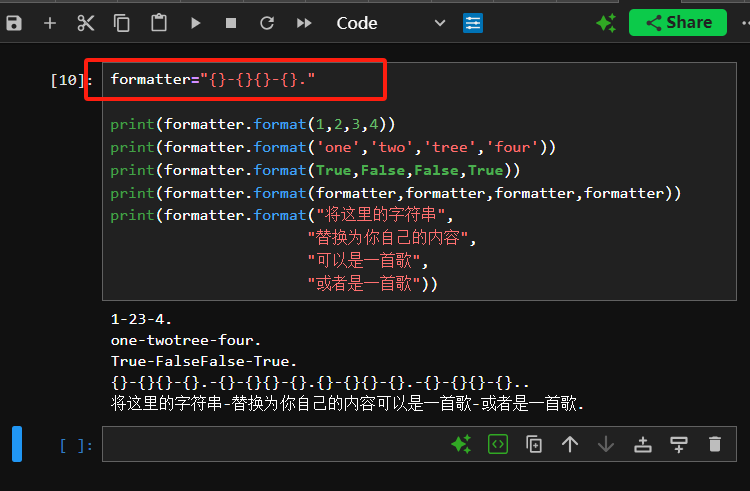This screenshot has height=491, width=750.
Task: Cut the selected cell using the scissors icon
Action: coord(86,22)
